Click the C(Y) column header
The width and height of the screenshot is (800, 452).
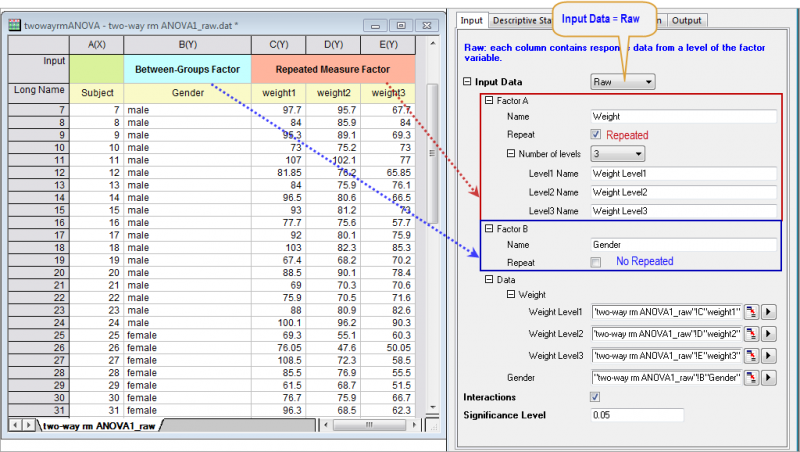coord(271,44)
